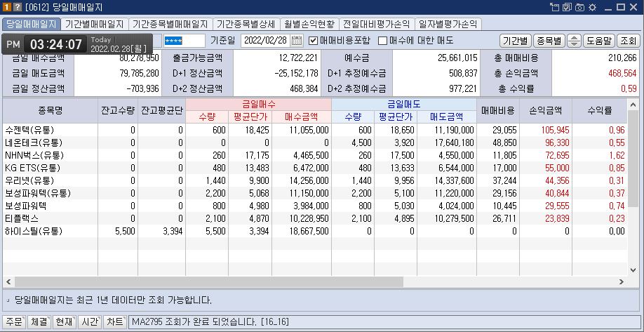Image resolution: width=644 pixels, height=332 pixels.
Task: Click the orange number 1 icon in title bar
Action: pos(6,7)
